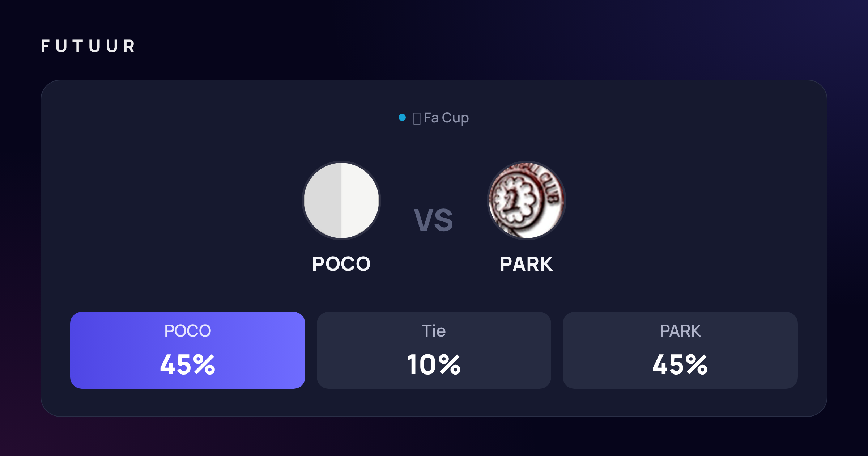
Task: Open the Fa Cup league label
Action: [x=446, y=118]
